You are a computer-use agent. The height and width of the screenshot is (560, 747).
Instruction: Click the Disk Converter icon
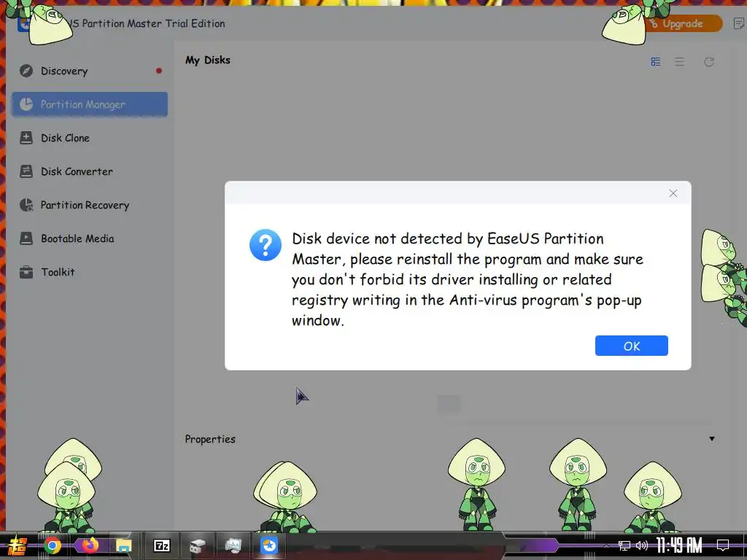point(26,171)
